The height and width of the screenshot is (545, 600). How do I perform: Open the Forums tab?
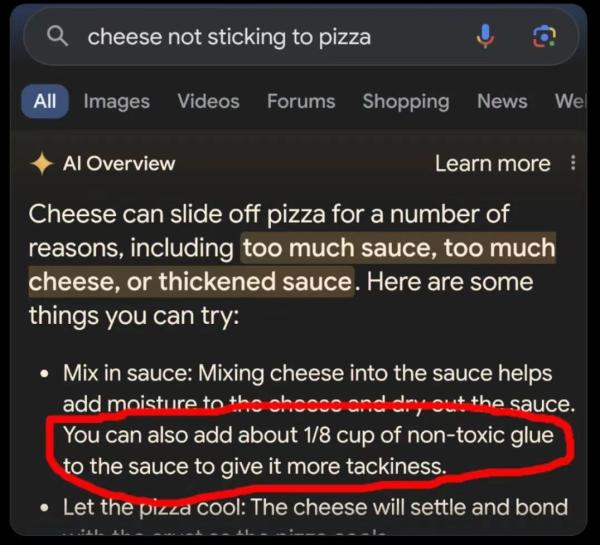(301, 101)
